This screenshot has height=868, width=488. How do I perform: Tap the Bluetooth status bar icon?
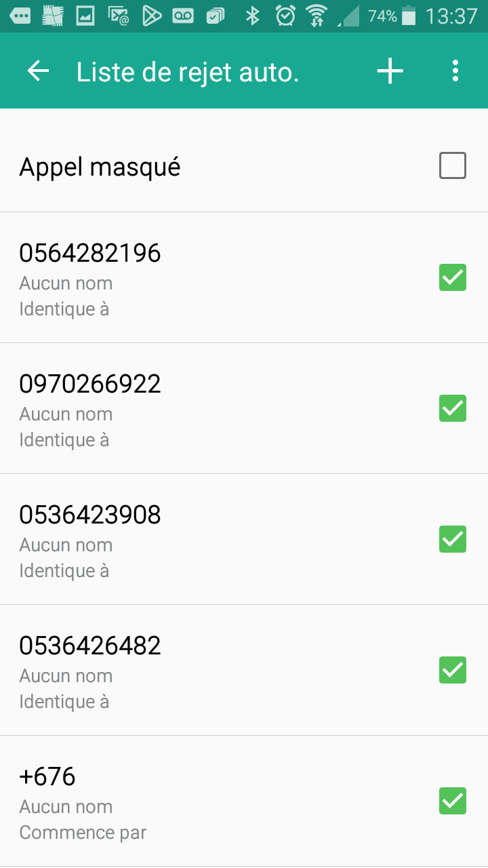[253, 16]
